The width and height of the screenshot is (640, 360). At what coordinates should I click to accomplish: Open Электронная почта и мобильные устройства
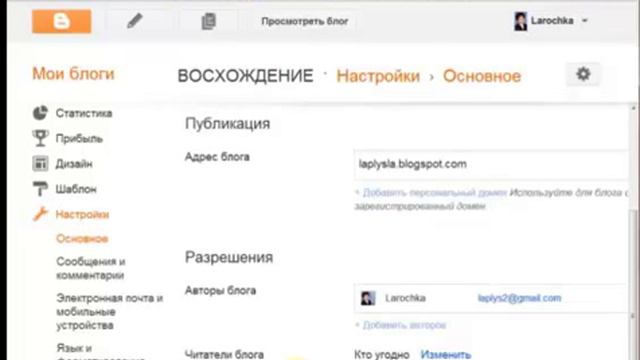point(109,311)
